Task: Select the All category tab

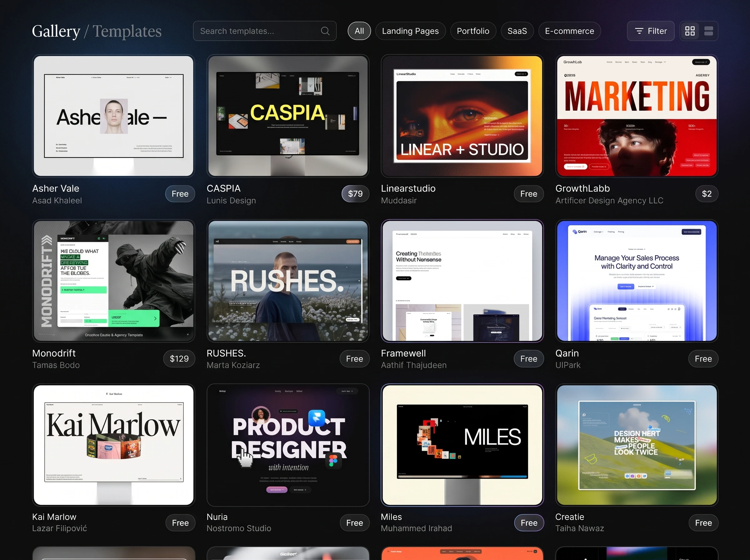Action: pyautogui.click(x=359, y=31)
